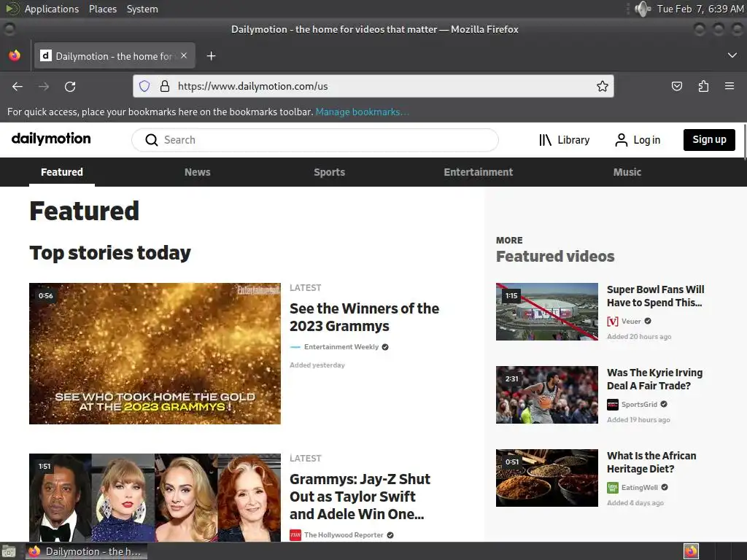Click the date and time clock

700,9
